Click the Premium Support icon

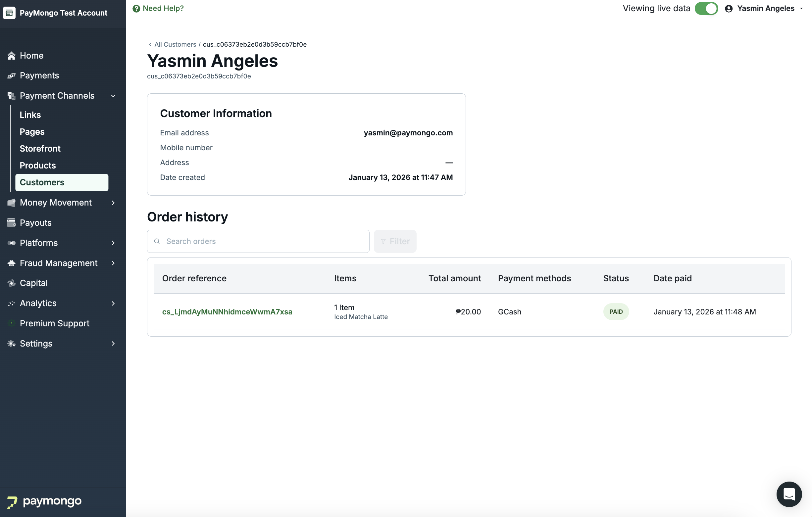pyautogui.click(x=12, y=323)
